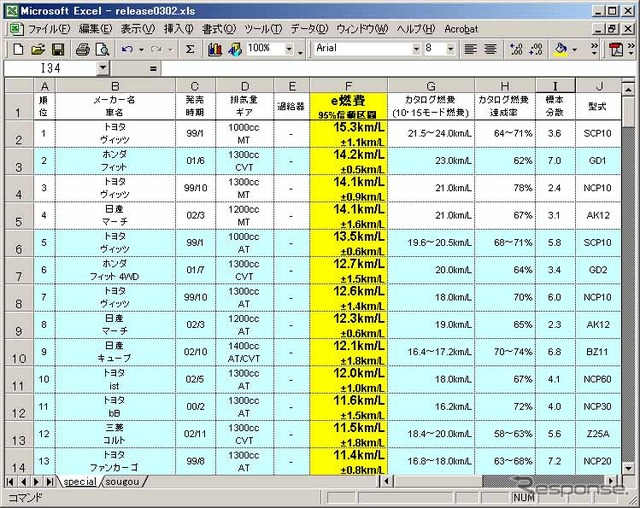Click vertical scrollbar up arrow
This screenshot has height=508, width=640.
(x=629, y=88)
